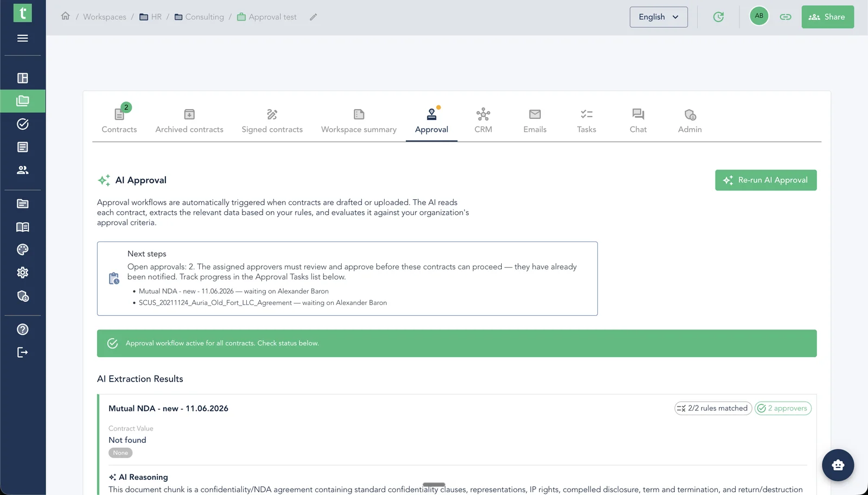The width and height of the screenshot is (868, 495).
Task: Open the document list sidebar icon
Action: point(22,147)
